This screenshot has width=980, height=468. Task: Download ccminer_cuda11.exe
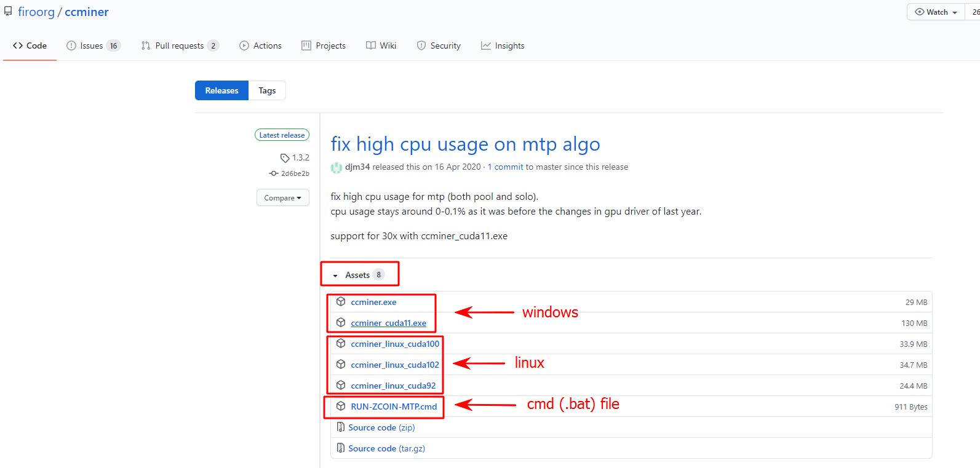point(388,323)
